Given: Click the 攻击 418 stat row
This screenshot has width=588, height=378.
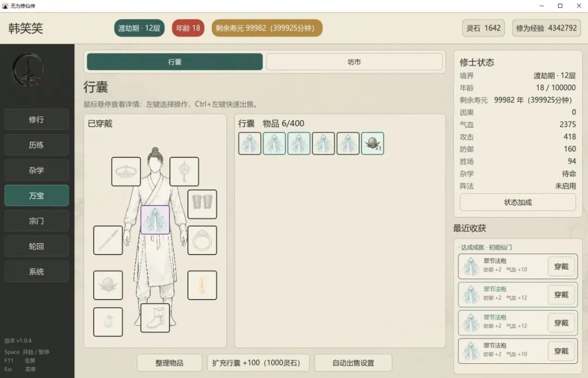Looking at the screenshot, I should [x=518, y=137].
